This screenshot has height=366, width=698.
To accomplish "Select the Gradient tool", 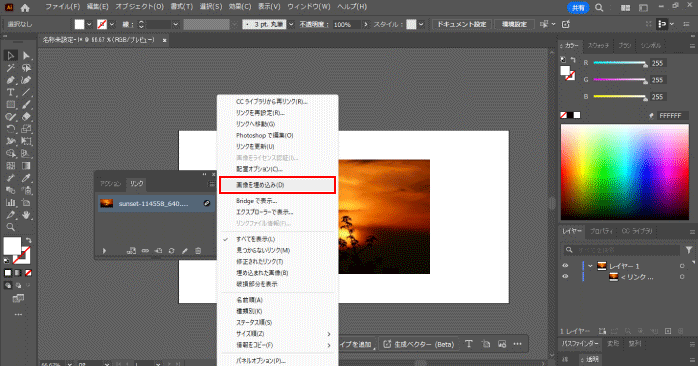I will (x=26, y=166).
